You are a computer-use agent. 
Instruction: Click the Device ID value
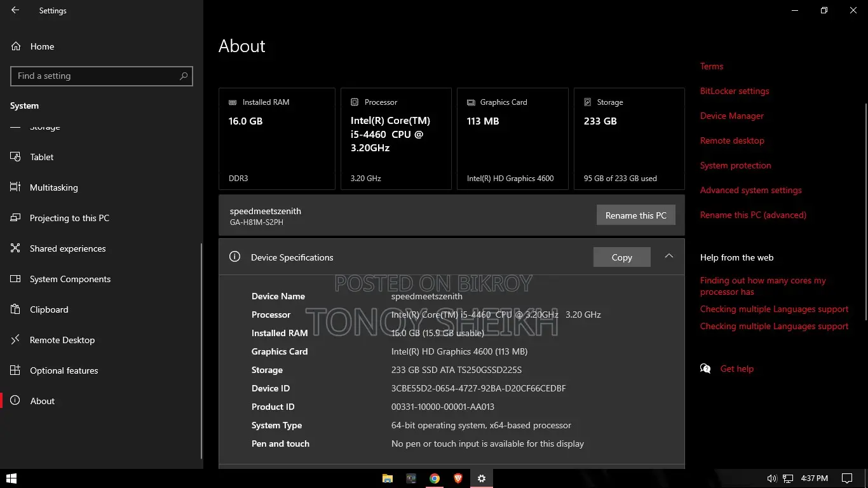(x=478, y=388)
